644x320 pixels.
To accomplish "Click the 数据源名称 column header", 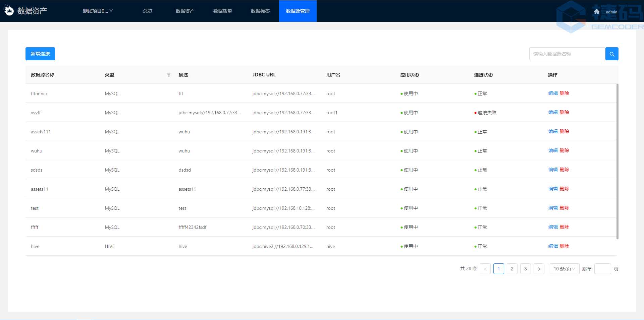I will point(43,75).
